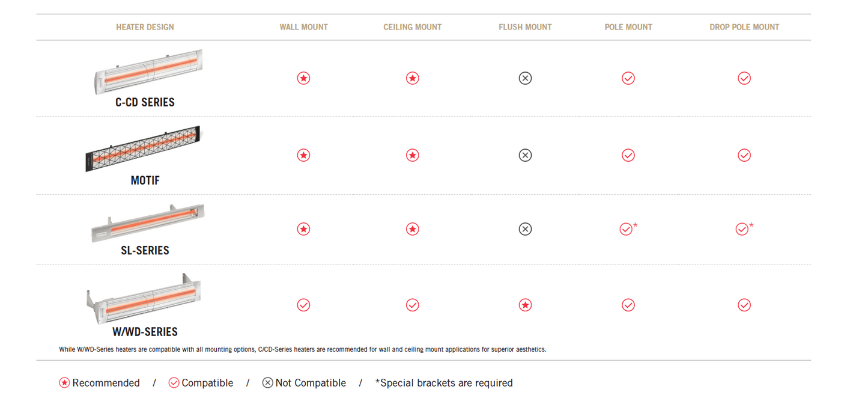Click the Drop Pole Mount column header

point(744,27)
